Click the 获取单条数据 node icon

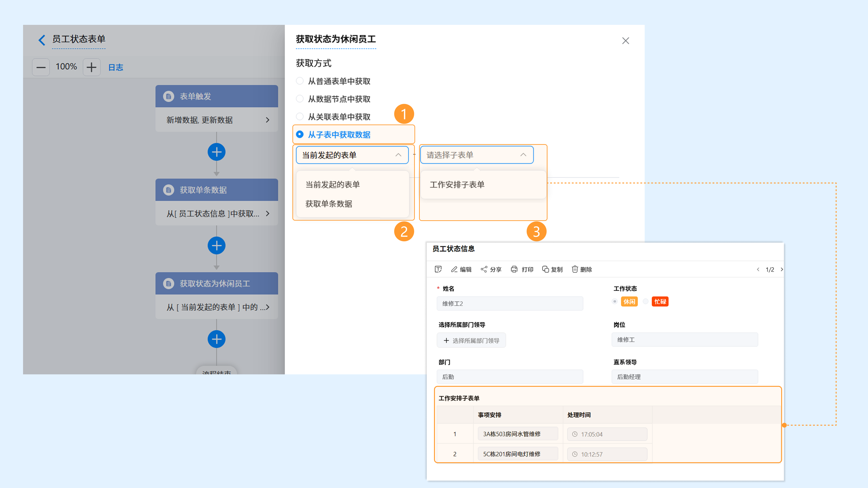(x=168, y=190)
